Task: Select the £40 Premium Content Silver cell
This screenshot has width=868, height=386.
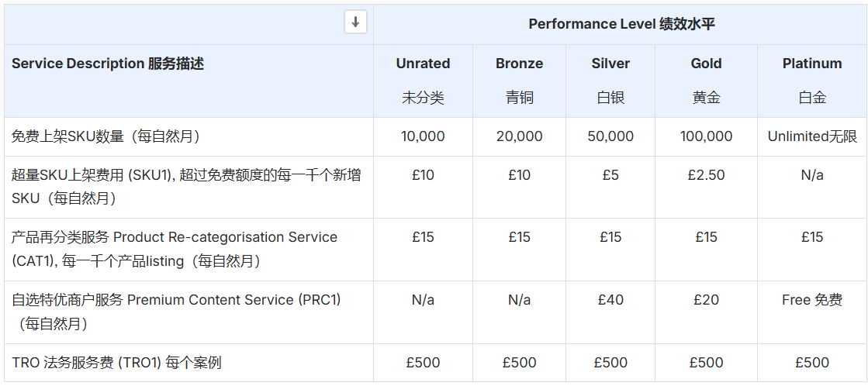Action: click(610, 300)
